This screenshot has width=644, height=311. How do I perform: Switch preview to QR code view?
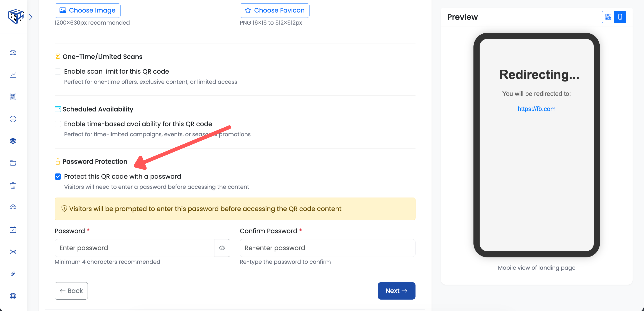pos(608,17)
